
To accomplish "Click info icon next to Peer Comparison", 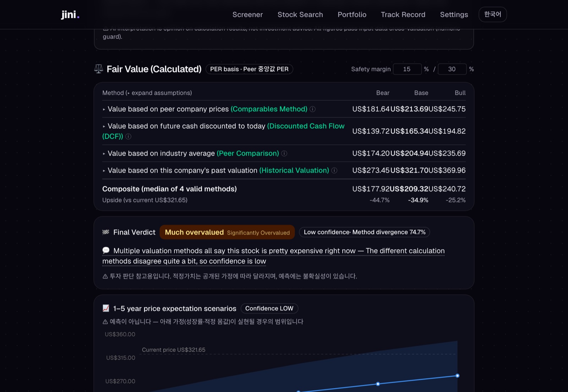I will 284,154.
